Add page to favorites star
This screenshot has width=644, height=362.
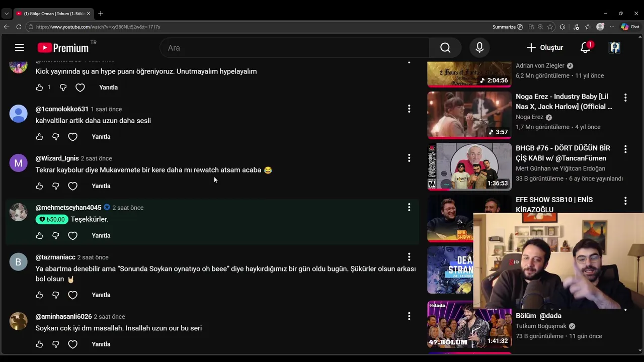[550, 27]
